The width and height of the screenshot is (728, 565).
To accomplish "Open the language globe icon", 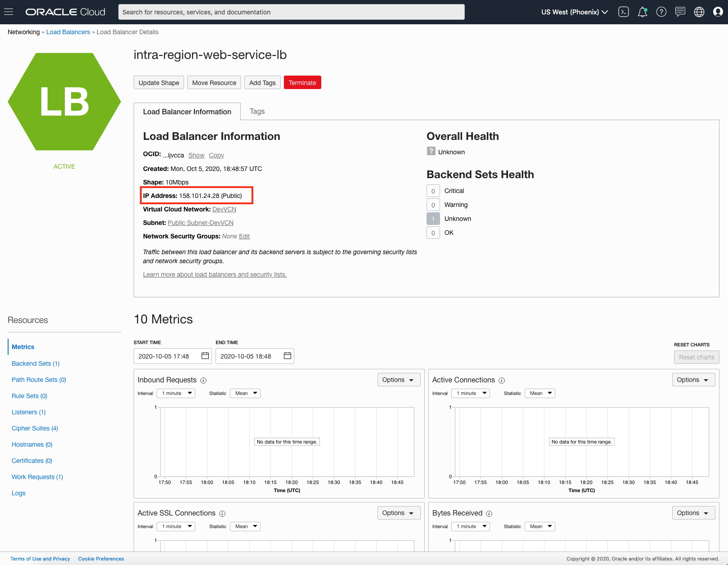I will coord(699,12).
